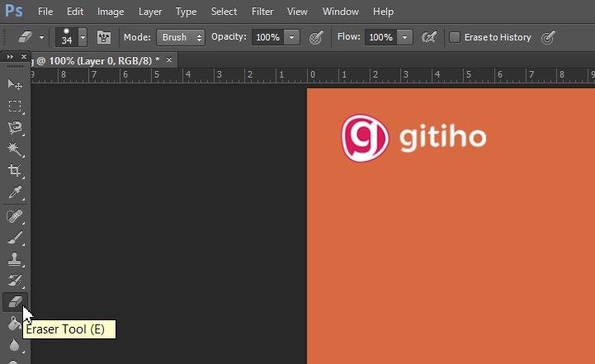Select the Rectangular Marquee tool
Screen dimensions: 595x364
15,106
